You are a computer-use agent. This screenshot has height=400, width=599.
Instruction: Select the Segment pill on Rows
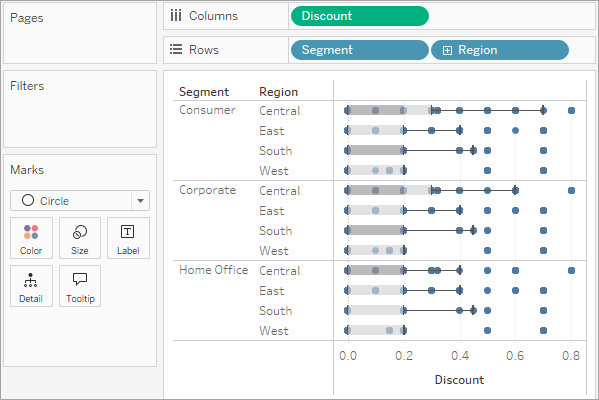[359, 50]
